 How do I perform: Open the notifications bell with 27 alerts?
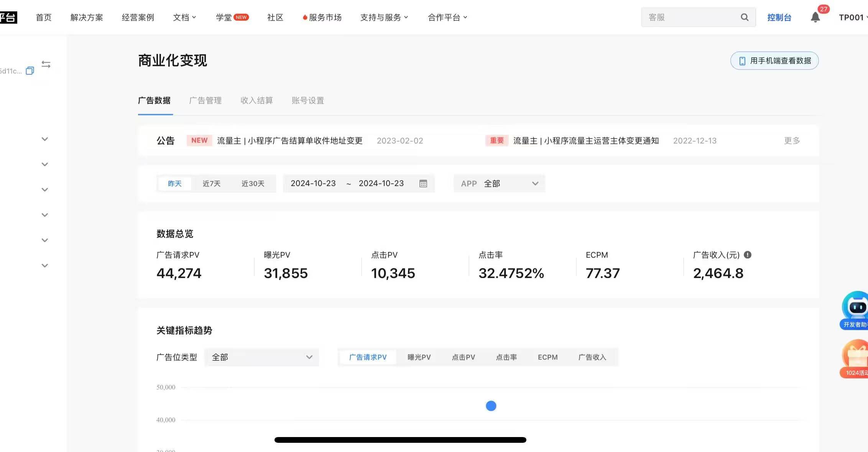pyautogui.click(x=815, y=17)
